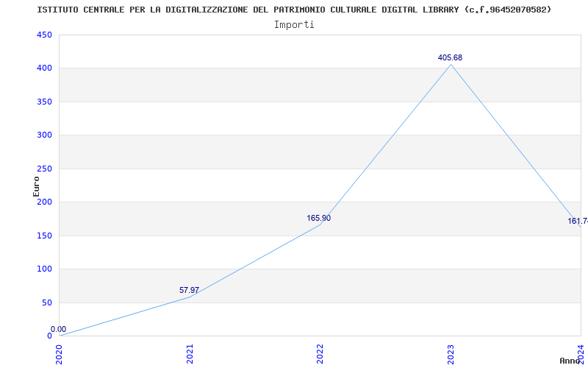The height and width of the screenshot is (368, 588).
Task: Select the 300 y-axis tick label
Action: (x=44, y=135)
